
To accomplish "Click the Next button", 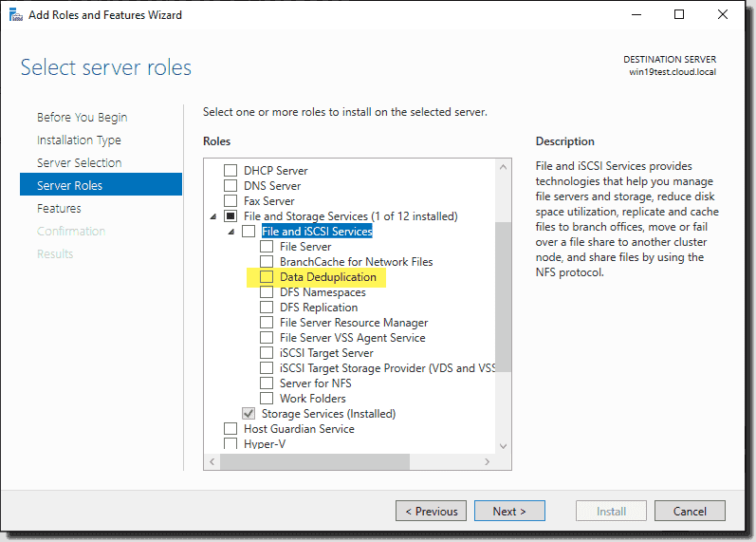I will point(509,511).
